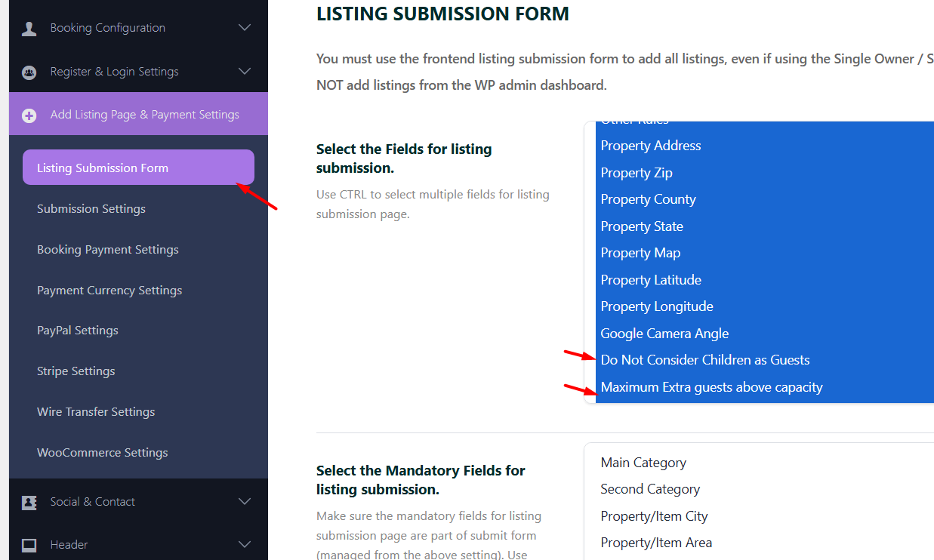Click the Booking Configuration user icon
Screen dimensions: 934x560
[x=29, y=29]
